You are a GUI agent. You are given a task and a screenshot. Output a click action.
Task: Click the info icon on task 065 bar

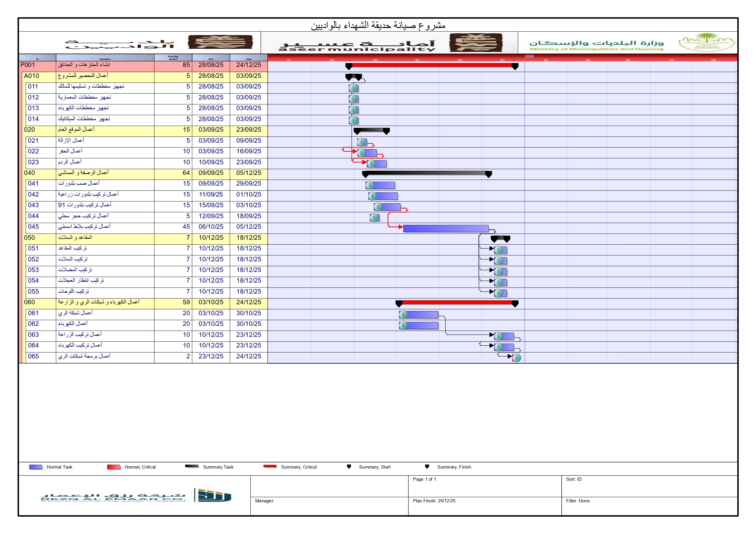pyautogui.click(x=517, y=358)
